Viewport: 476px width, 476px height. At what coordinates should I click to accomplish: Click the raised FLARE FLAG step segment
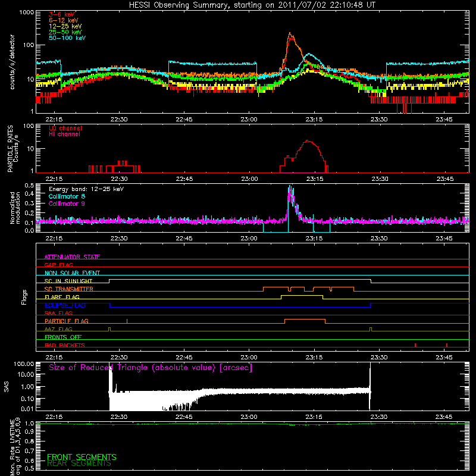[x=302, y=295]
